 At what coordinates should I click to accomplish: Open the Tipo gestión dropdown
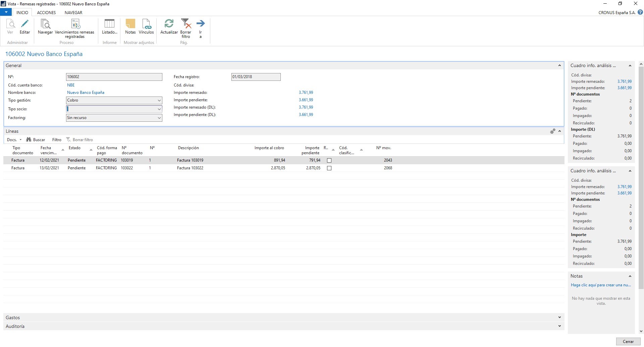click(159, 101)
